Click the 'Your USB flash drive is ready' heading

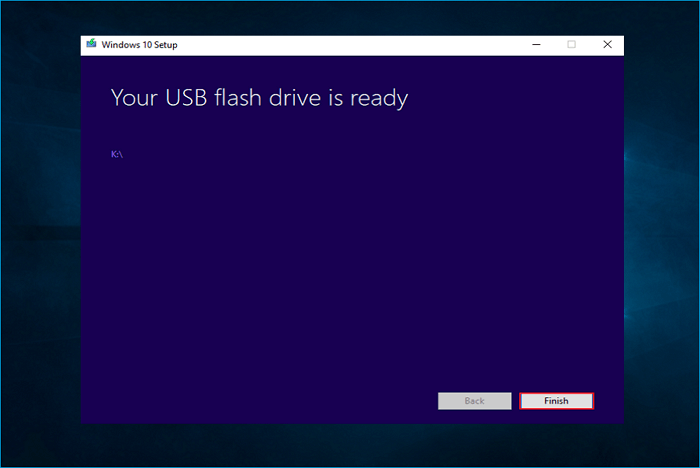click(259, 98)
